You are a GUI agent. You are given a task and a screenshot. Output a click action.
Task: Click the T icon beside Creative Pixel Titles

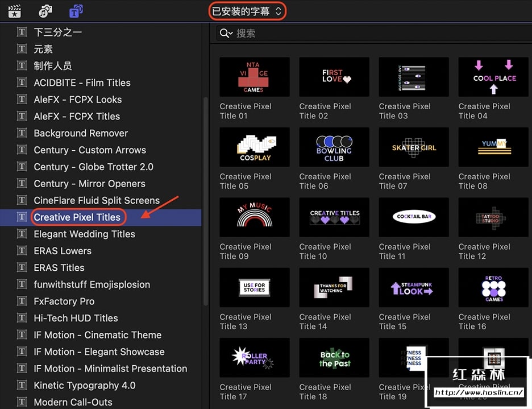point(22,217)
